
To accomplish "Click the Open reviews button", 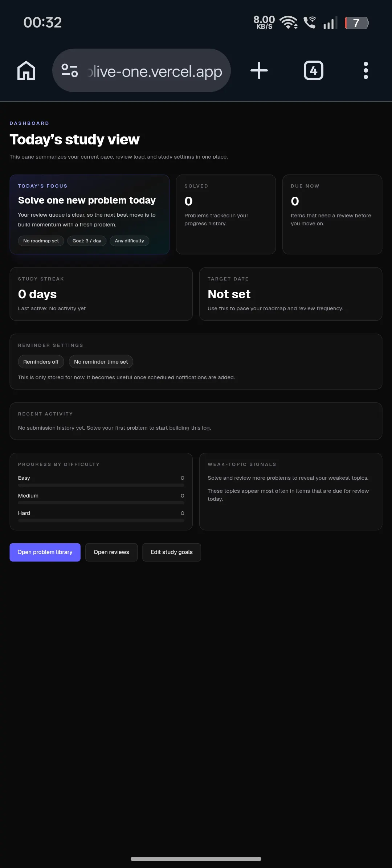I will pyautogui.click(x=111, y=552).
